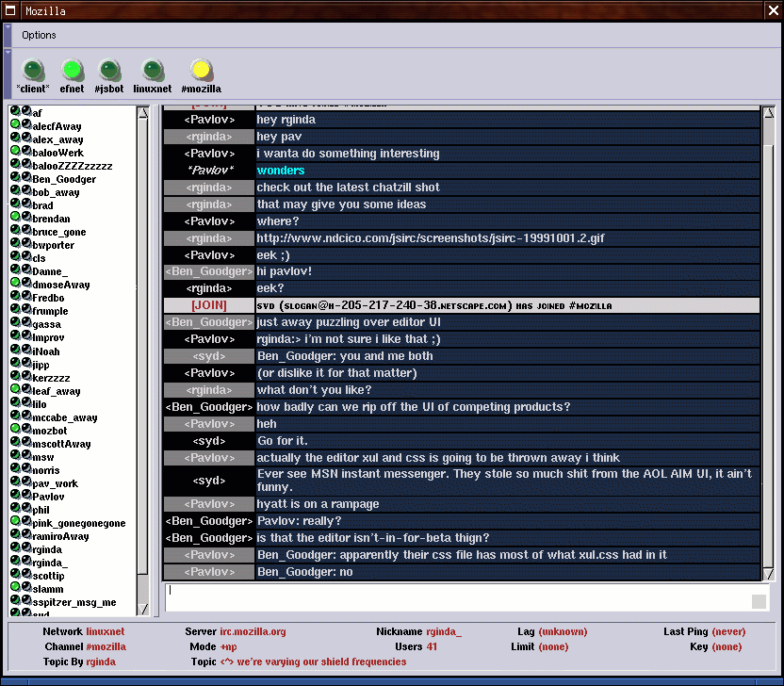Open the jsirc-19991001.2.gif screenshot URL
This screenshot has width=784, height=686.
431,238
